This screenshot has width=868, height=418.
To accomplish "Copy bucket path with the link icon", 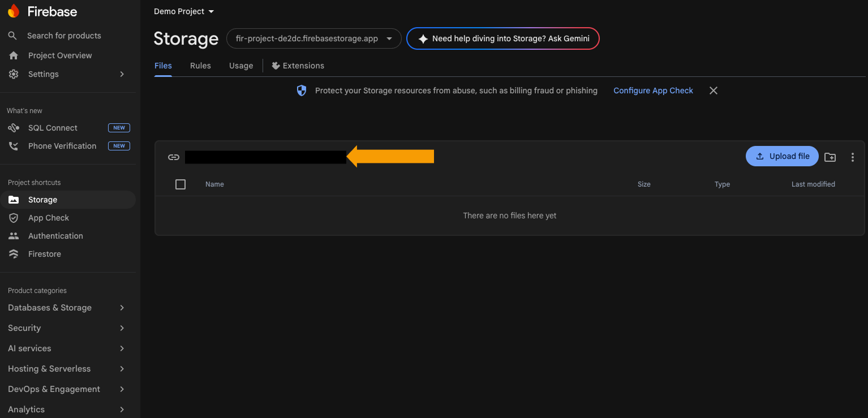I will 174,157.
